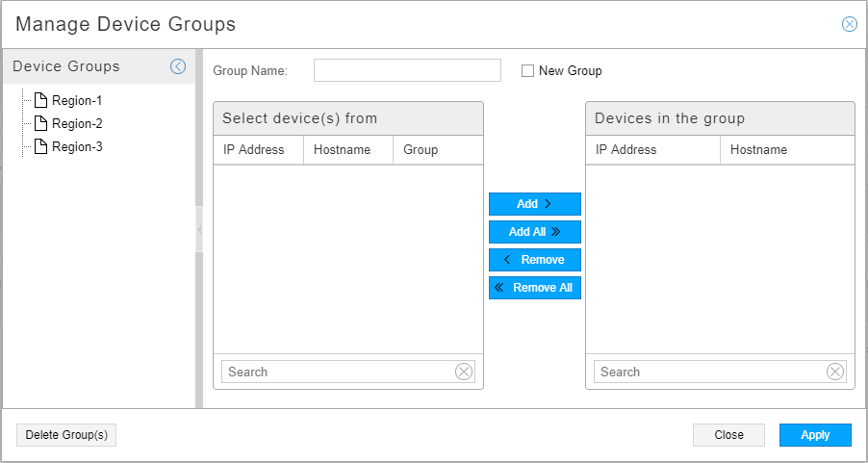The width and height of the screenshot is (868, 463).
Task: Sort by Hostname in Select devices table
Action: pos(342,149)
